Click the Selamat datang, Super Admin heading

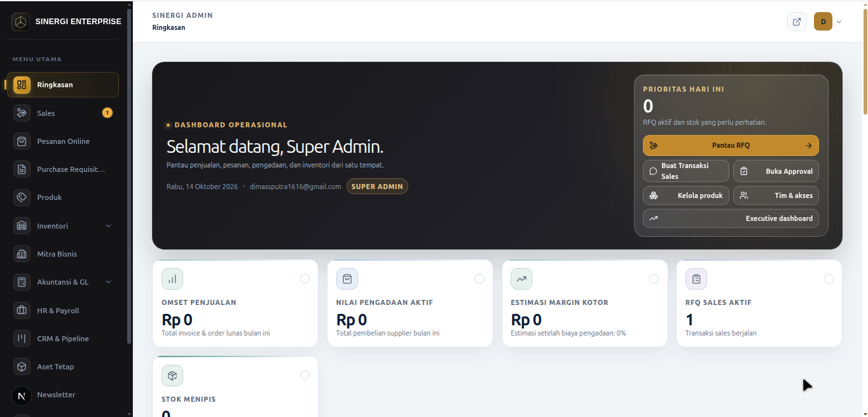pyautogui.click(x=275, y=147)
